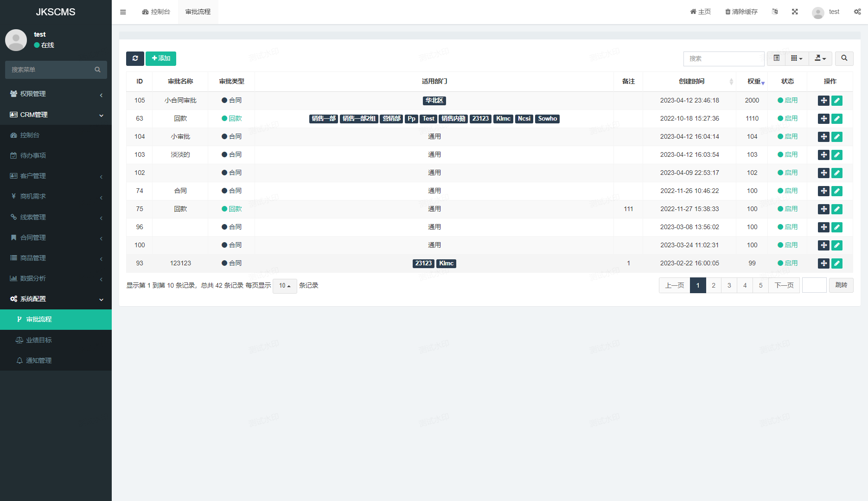Expand 合同管理 submenu
The height and width of the screenshot is (501, 868).
coord(56,238)
